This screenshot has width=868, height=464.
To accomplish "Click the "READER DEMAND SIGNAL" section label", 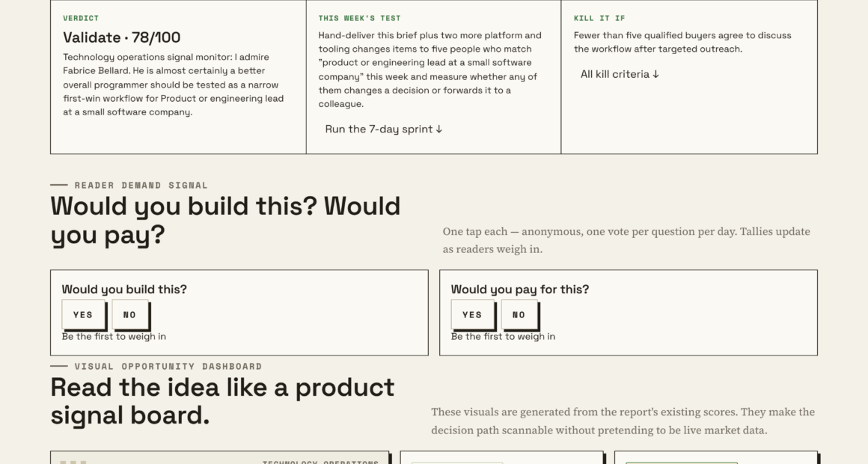I will tap(141, 186).
